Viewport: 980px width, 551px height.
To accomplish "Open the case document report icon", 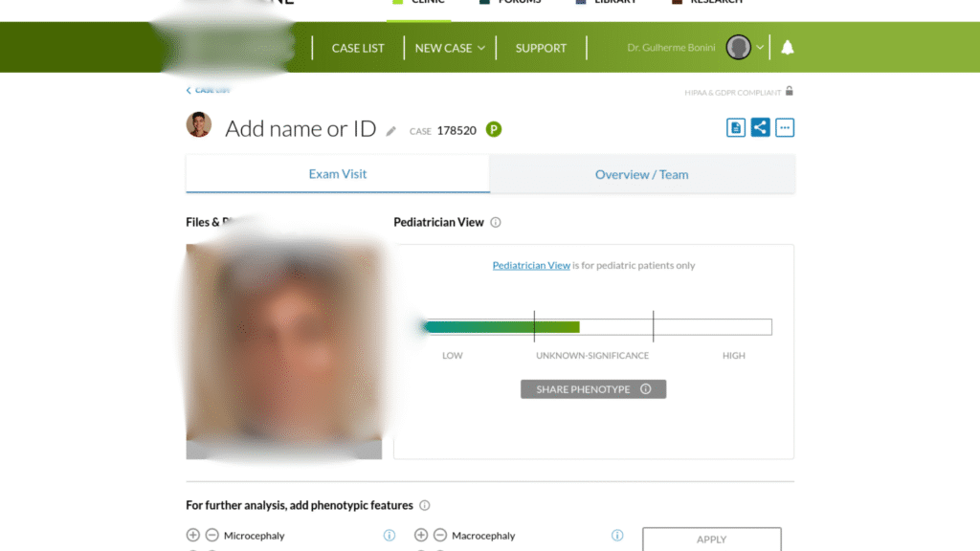I will (x=735, y=127).
